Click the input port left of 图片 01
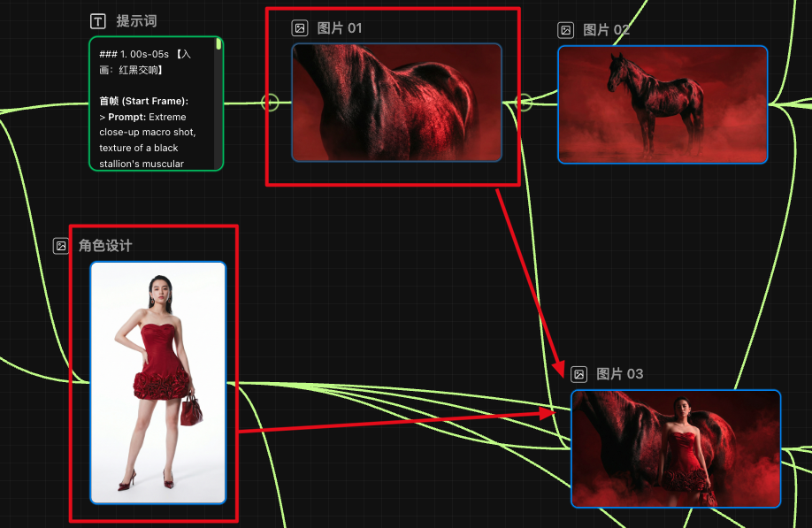812x528 pixels. 271,103
